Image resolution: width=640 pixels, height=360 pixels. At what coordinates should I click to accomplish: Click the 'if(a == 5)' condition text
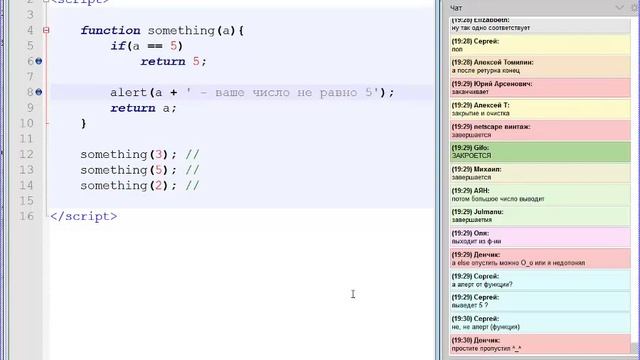click(x=147, y=46)
